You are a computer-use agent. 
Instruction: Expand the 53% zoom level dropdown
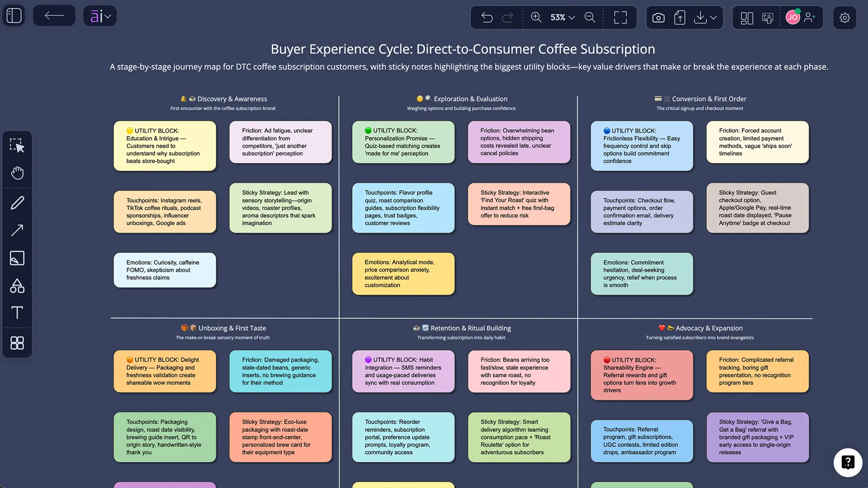562,18
